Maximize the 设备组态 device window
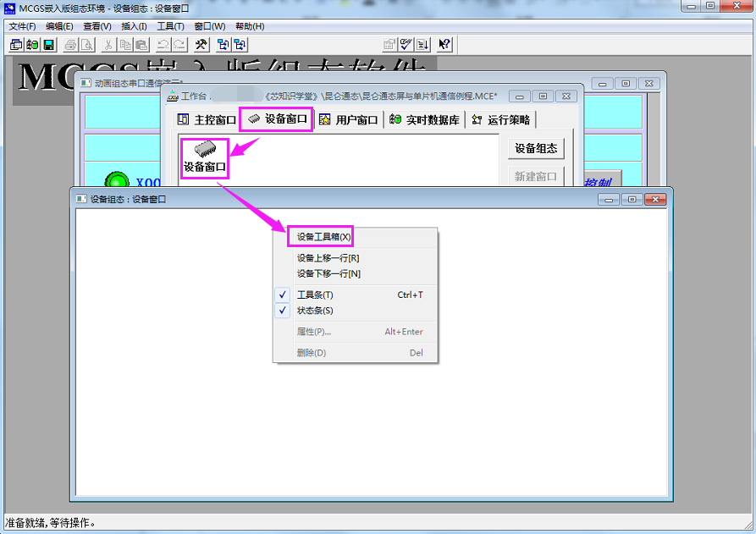Image resolution: width=756 pixels, height=534 pixels. (x=632, y=199)
